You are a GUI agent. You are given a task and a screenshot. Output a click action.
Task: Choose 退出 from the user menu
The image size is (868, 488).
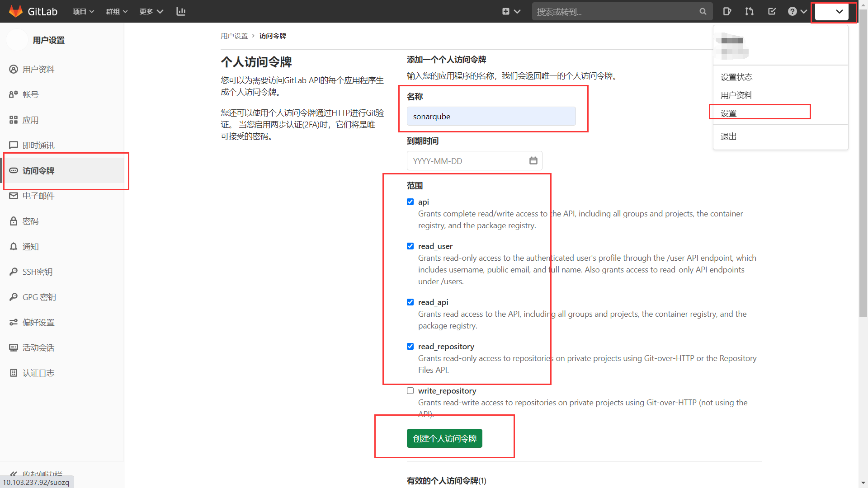[728, 136]
